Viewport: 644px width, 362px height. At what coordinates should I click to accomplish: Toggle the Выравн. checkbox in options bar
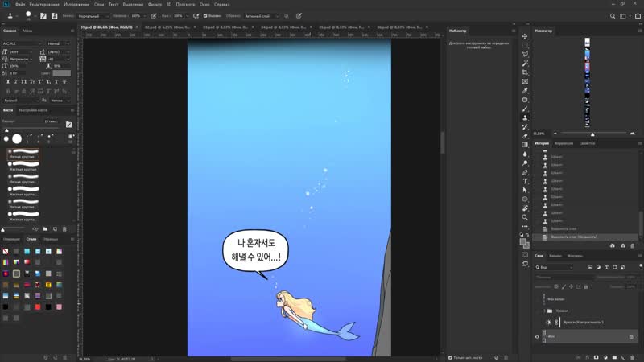click(205, 16)
